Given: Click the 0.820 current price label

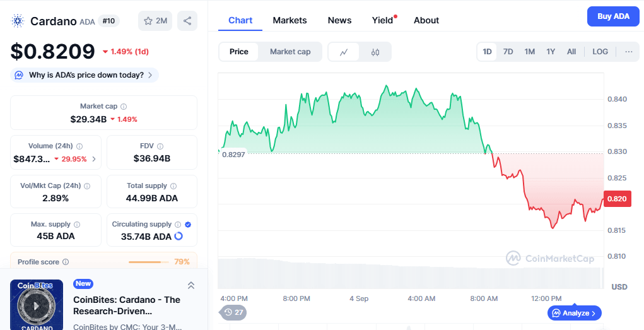Looking at the screenshot, I should point(618,199).
